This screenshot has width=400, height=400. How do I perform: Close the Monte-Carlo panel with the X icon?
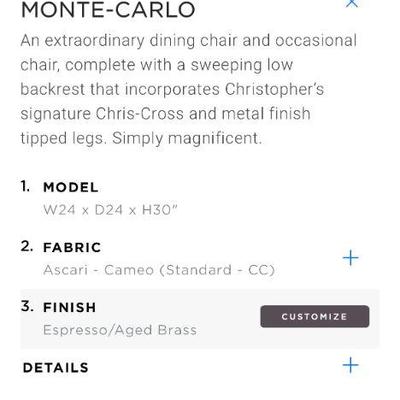(x=352, y=3)
